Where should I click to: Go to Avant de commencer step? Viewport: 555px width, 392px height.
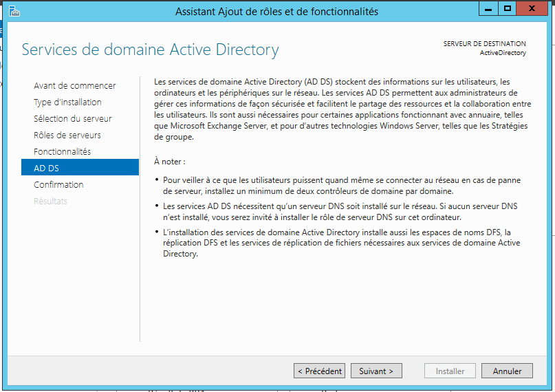(75, 85)
